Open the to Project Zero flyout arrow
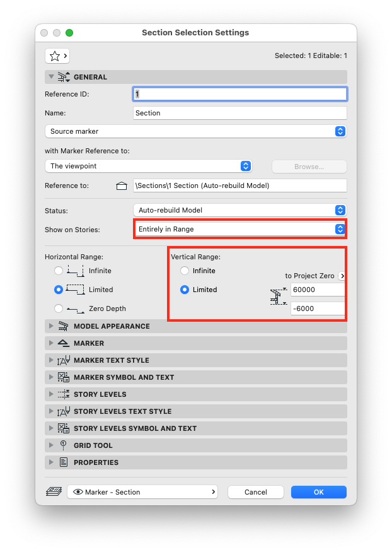 342,276
